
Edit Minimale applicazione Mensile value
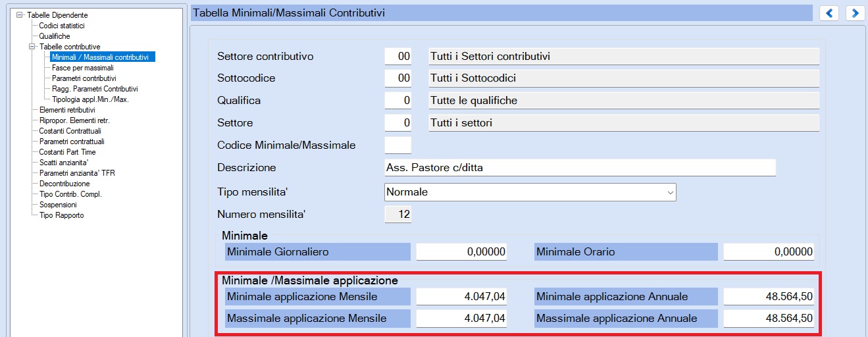pos(462,297)
